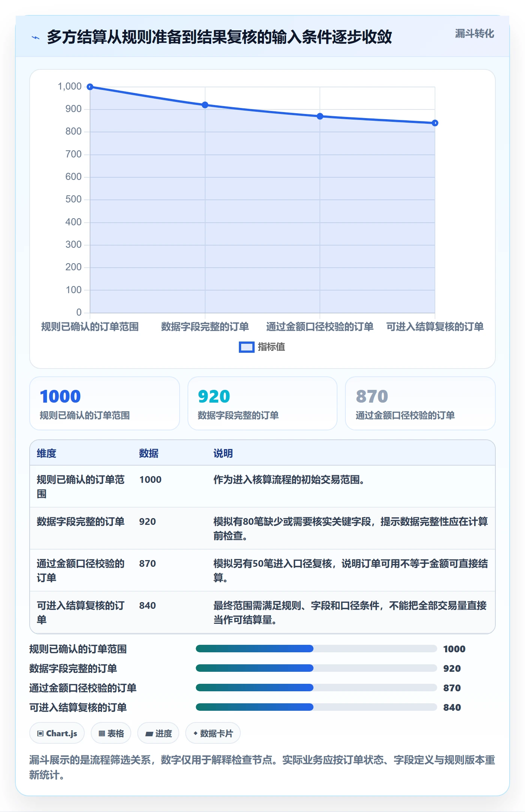The image size is (525, 812).
Task: Click the 说明 column header
Action: 223,454
